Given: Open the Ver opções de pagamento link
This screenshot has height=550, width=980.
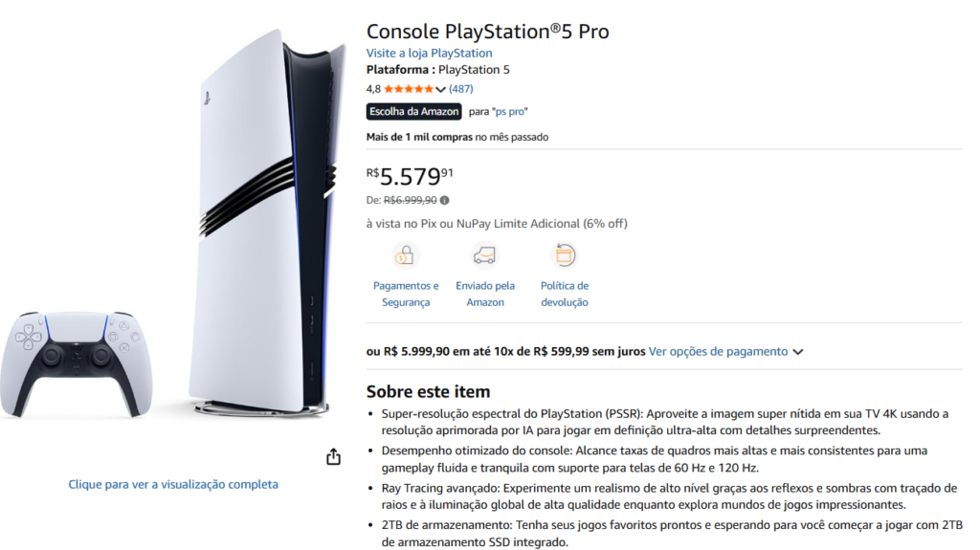Looking at the screenshot, I should coord(718,351).
